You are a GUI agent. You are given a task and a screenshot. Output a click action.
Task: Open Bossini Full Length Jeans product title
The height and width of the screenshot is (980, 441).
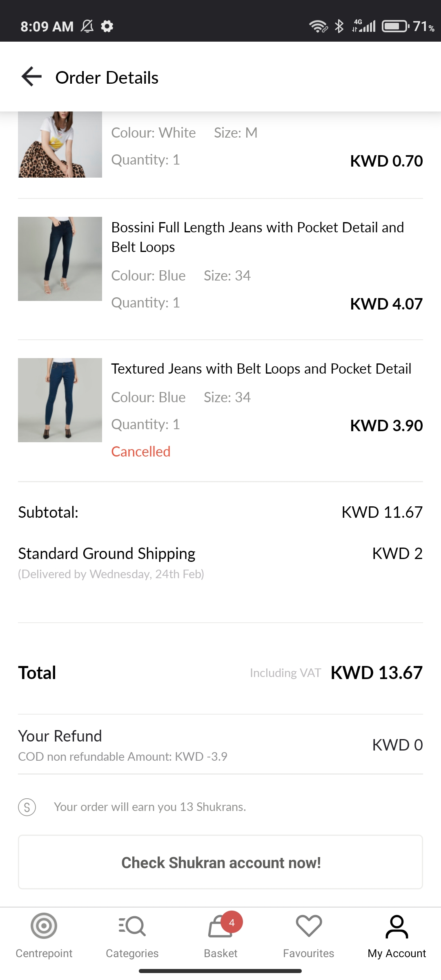(257, 237)
